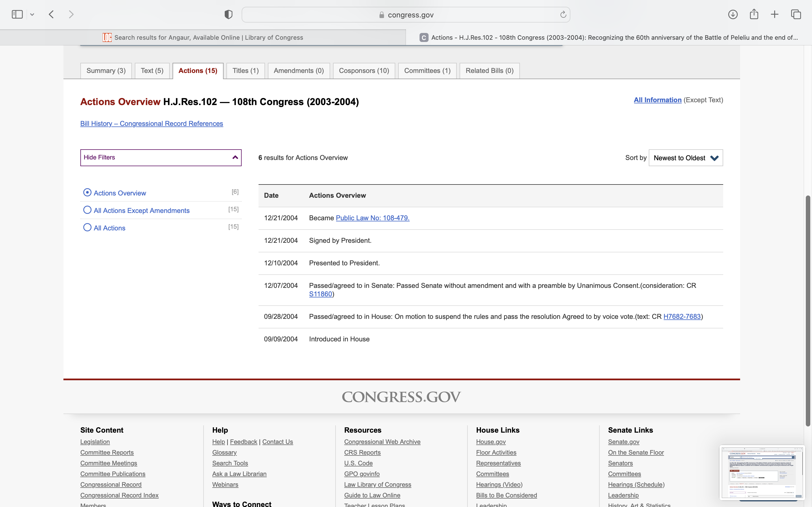The image size is (812, 507).
Task: Select the All Actions radio button
Action: coord(87,227)
